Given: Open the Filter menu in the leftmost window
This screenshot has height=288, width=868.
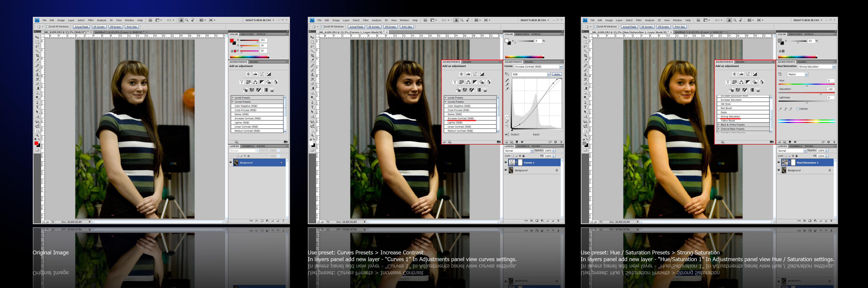Looking at the screenshot, I should pyautogui.click(x=91, y=20).
